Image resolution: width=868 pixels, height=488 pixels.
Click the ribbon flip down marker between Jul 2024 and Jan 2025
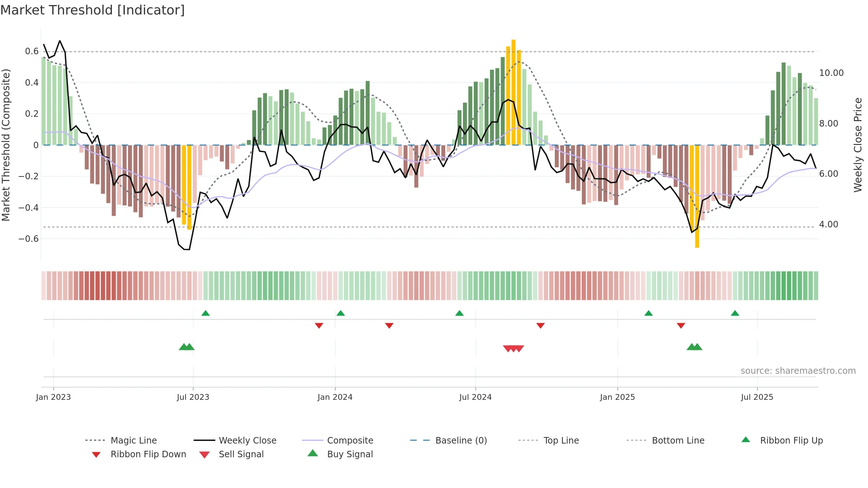[541, 326]
